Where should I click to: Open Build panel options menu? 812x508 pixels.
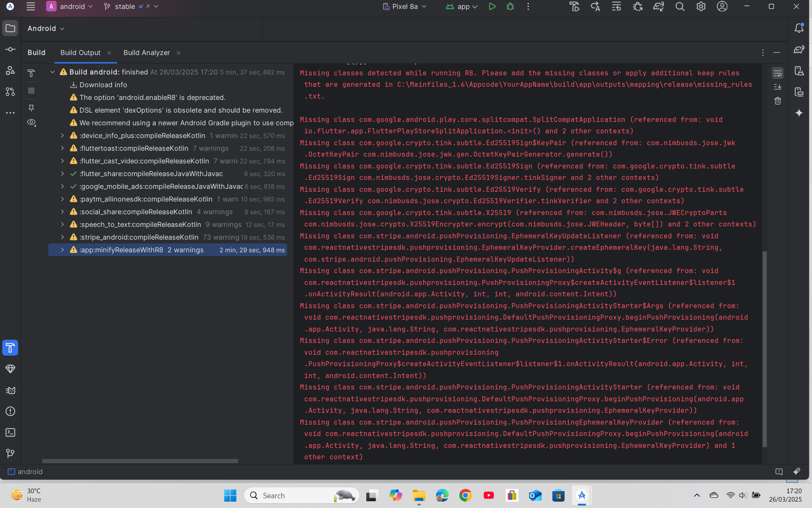pos(763,52)
